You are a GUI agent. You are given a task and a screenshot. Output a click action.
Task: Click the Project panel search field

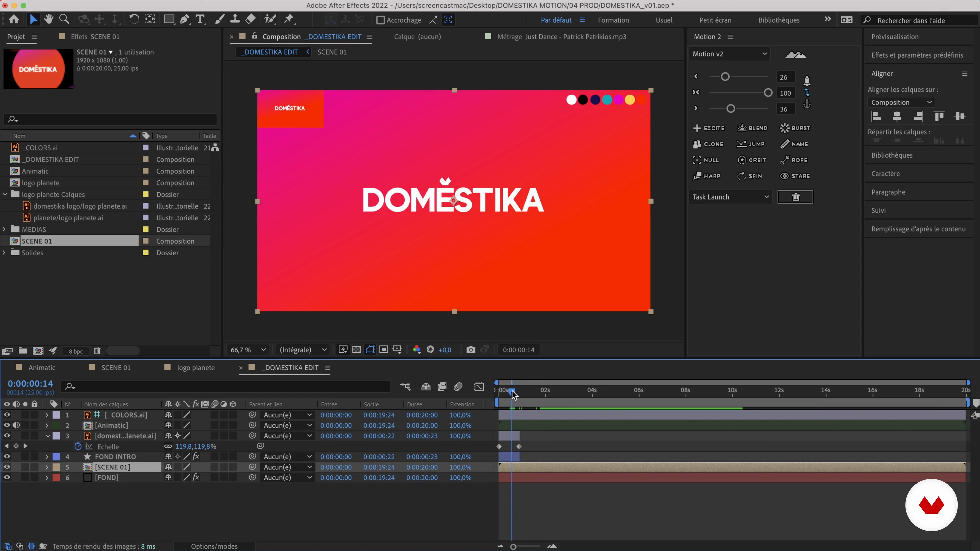tap(110, 119)
